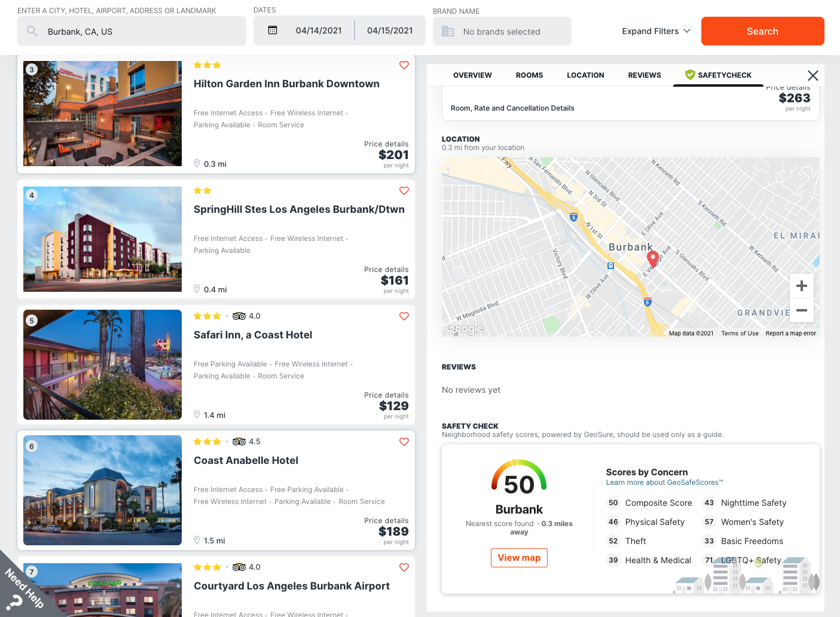Zoom out of the map with the minus icon
This screenshot has height=617, width=840.
[x=801, y=310]
